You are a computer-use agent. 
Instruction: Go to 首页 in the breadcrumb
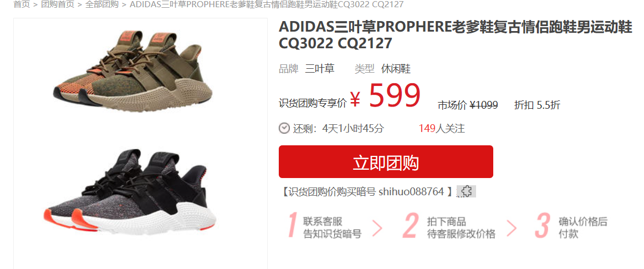(22, 4)
